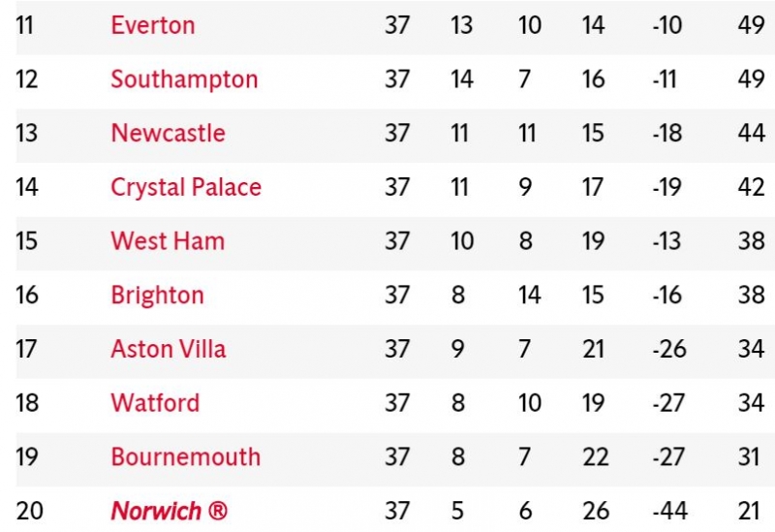
Task: Go to the West Ham team page
Action: tap(168, 240)
